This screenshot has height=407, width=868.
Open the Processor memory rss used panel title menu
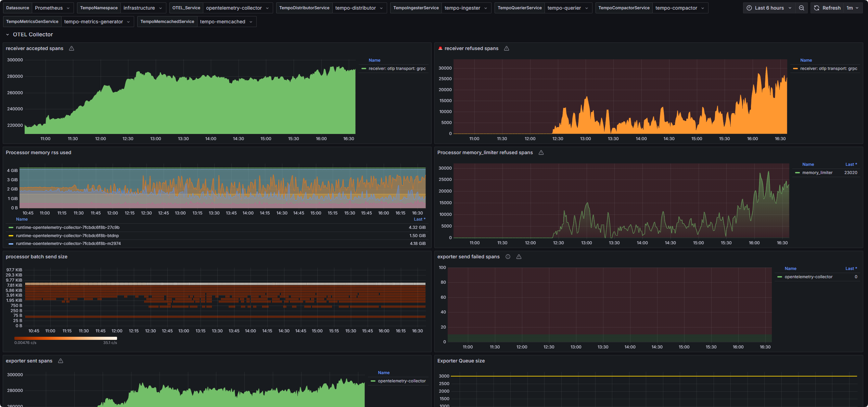tap(38, 152)
